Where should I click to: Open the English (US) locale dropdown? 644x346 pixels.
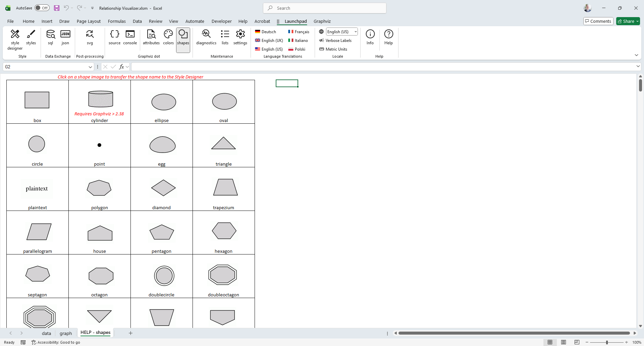pyautogui.click(x=356, y=32)
